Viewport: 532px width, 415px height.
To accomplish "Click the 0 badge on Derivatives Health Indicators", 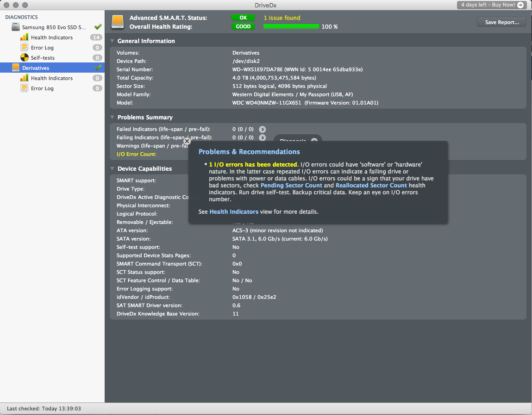I will 97,78.
